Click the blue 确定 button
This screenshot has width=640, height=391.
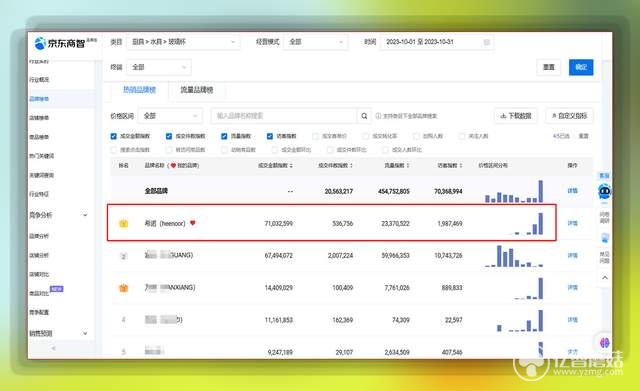581,67
